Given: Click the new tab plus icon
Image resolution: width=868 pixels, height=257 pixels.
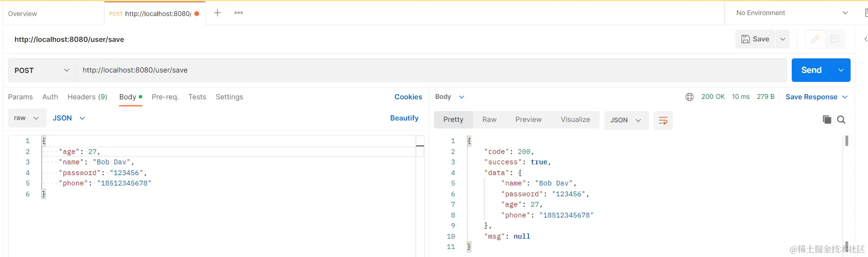Looking at the screenshot, I should tap(217, 13).
